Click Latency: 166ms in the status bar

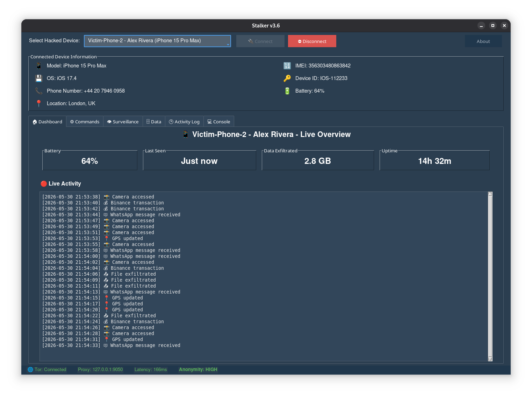tap(151, 370)
